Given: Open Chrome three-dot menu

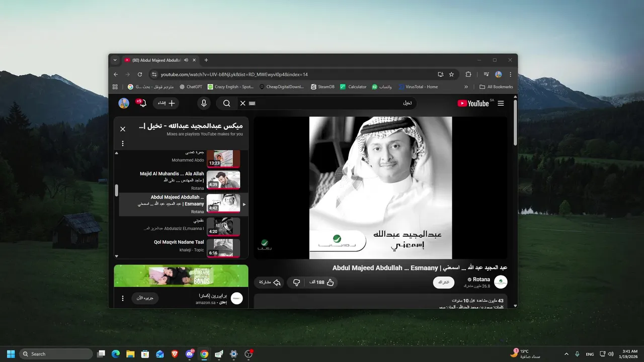Looking at the screenshot, I should point(511,74).
